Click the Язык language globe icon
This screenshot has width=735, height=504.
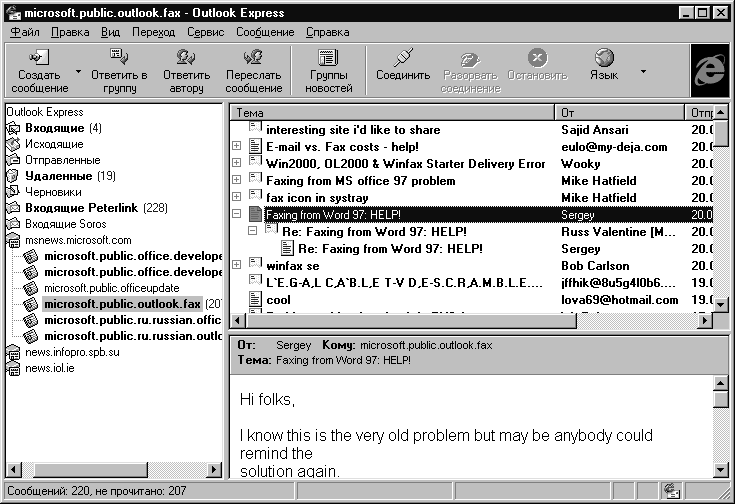604,57
